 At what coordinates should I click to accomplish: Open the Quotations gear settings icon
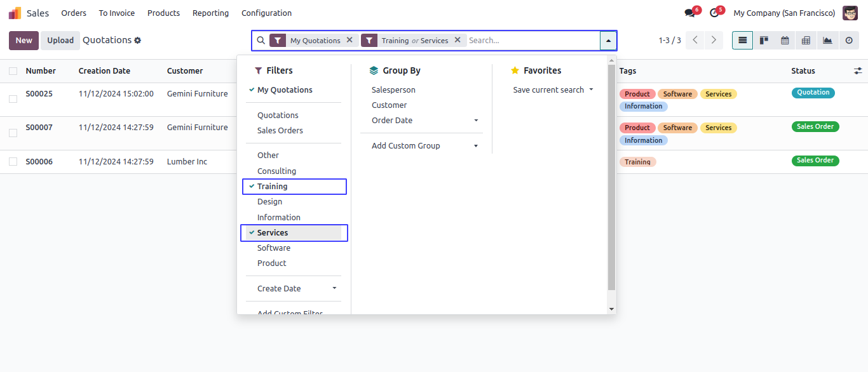138,41
